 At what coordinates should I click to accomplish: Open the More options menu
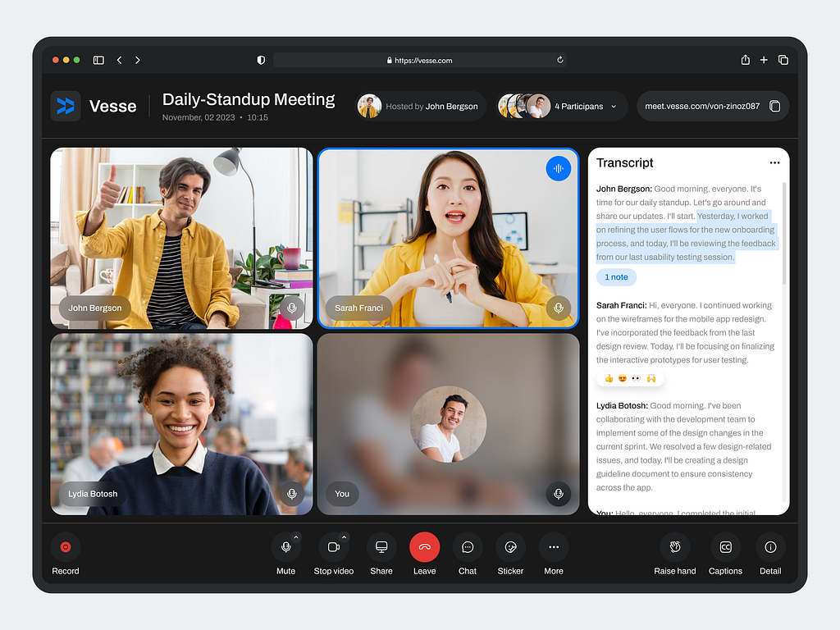pyautogui.click(x=554, y=547)
